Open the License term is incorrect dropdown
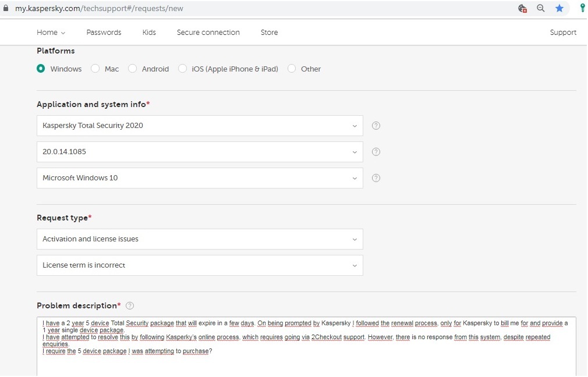The image size is (588, 377). click(200, 265)
